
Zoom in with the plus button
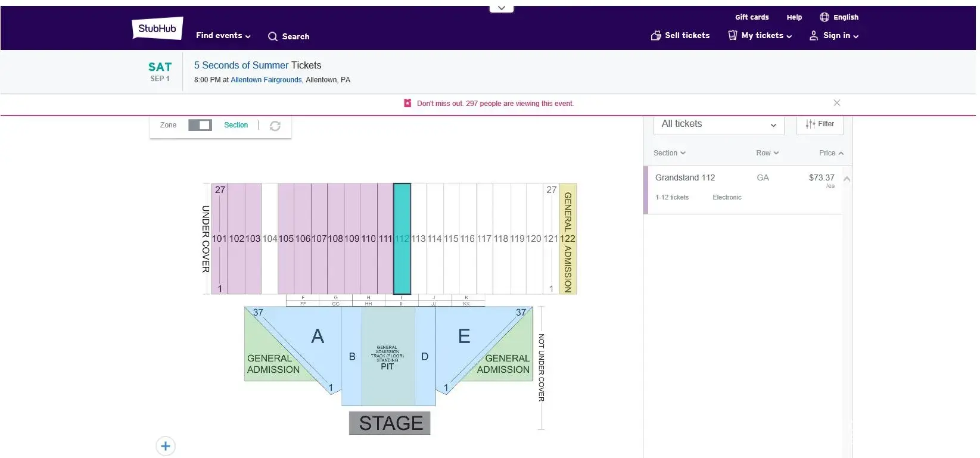click(x=166, y=446)
